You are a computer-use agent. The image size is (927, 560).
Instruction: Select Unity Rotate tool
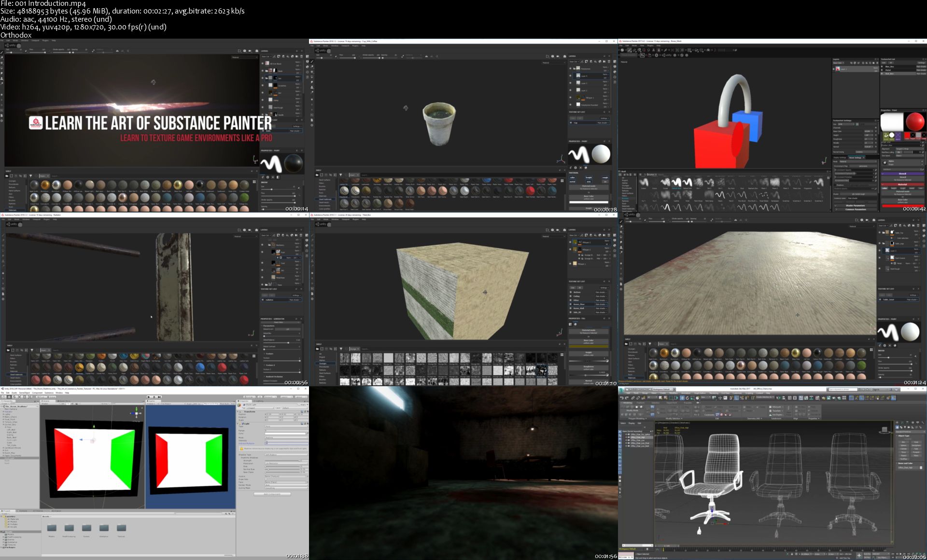(x=14, y=397)
